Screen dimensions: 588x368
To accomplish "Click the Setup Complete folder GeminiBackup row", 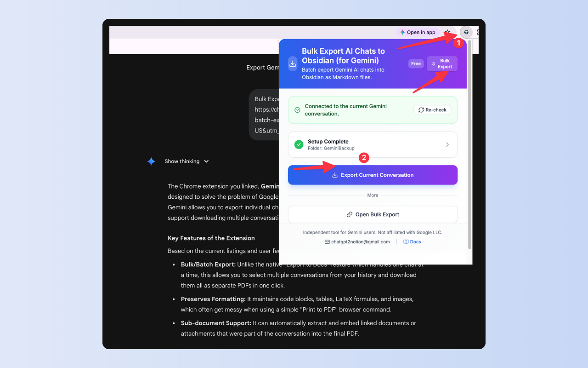I will (373, 144).
